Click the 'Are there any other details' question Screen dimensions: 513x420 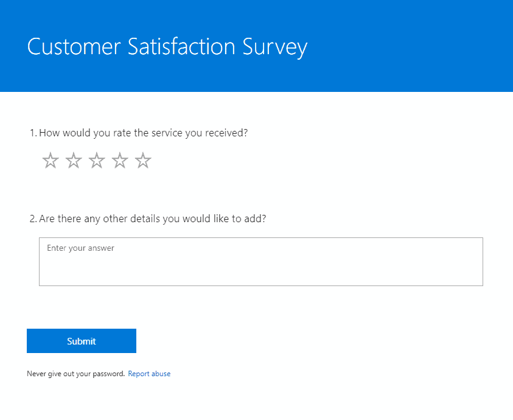(153, 219)
